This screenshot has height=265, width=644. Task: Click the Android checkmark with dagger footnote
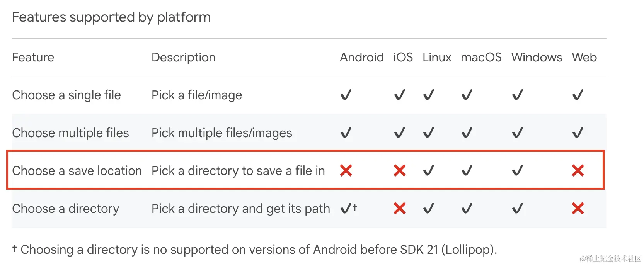click(x=349, y=208)
